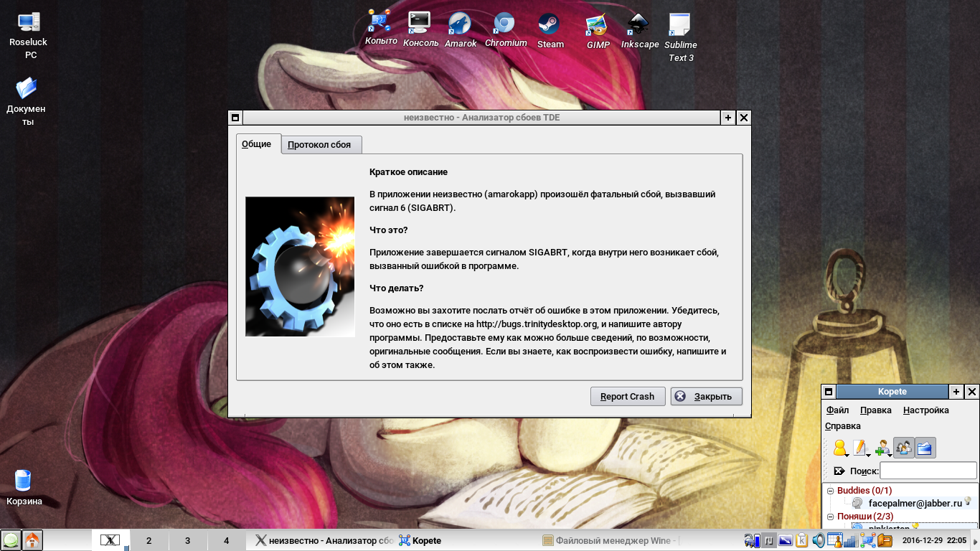Click the crash bomb gear image
The height and width of the screenshot is (551, 980).
pos(300,267)
